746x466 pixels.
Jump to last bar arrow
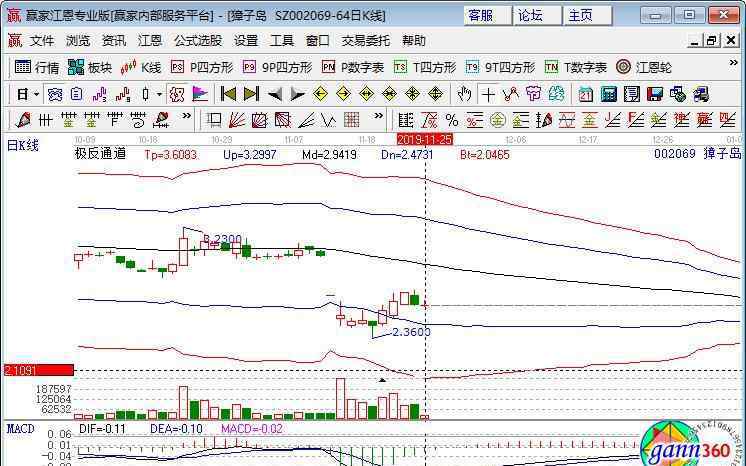(x=251, y=94)
